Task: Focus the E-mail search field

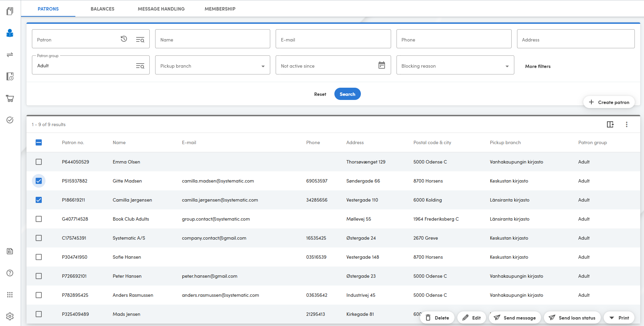Action: (333, 39)
